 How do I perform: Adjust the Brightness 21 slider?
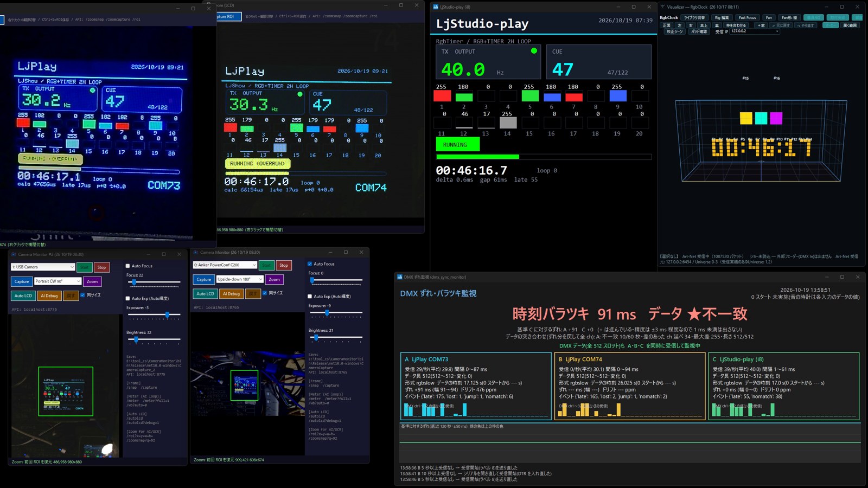point(335,337)
